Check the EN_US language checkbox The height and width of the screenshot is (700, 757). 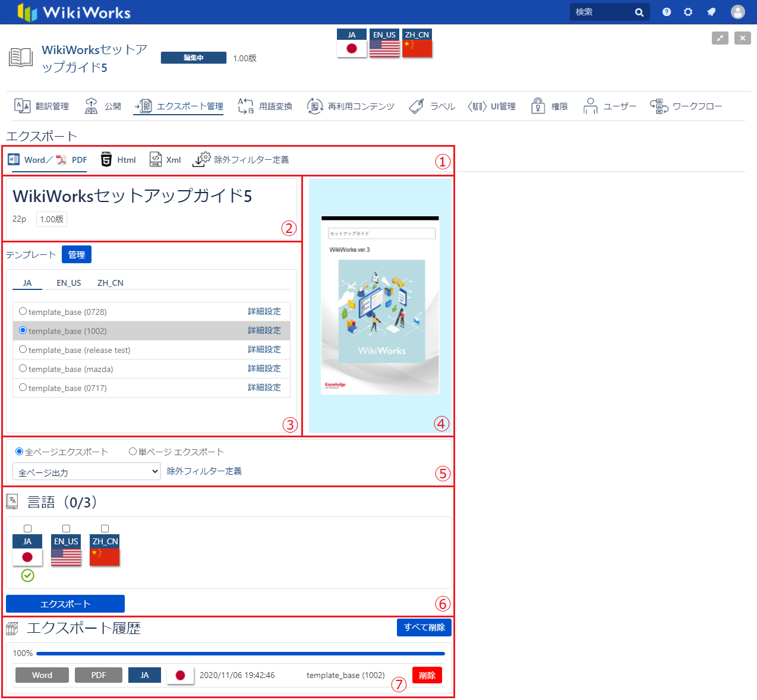click(66, 528)
